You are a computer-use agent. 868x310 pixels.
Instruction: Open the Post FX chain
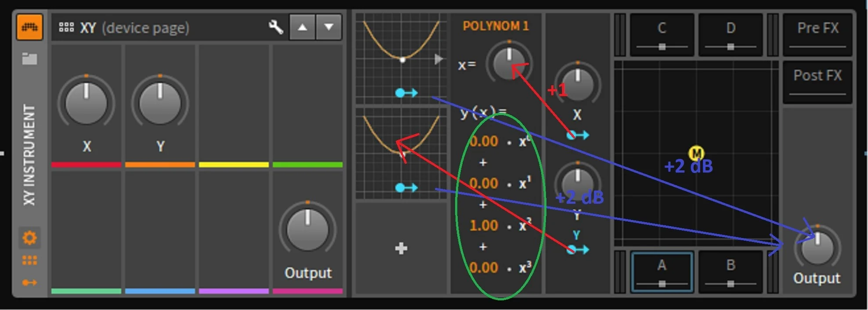(x=817, y=82)
